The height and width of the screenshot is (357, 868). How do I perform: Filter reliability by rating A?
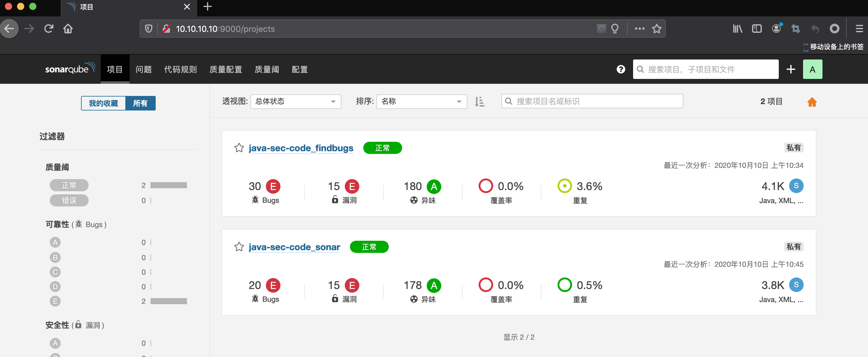pyautogui.click(x=55, y=242)
